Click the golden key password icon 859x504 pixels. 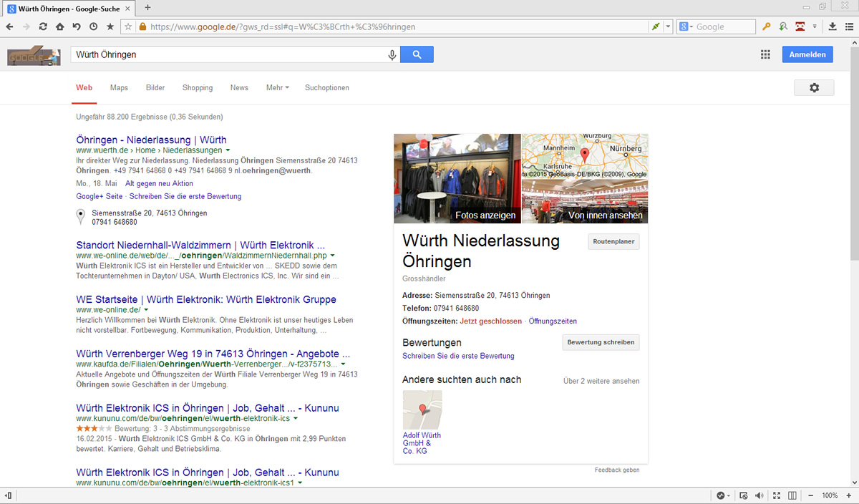766,26
